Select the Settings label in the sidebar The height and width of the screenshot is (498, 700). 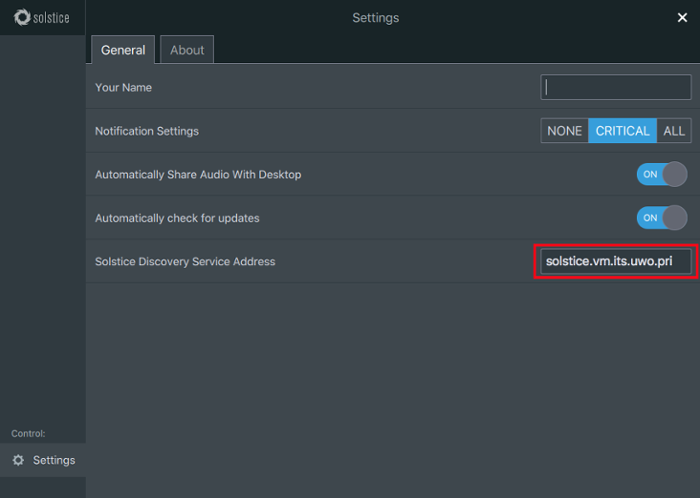click(54, 460)
